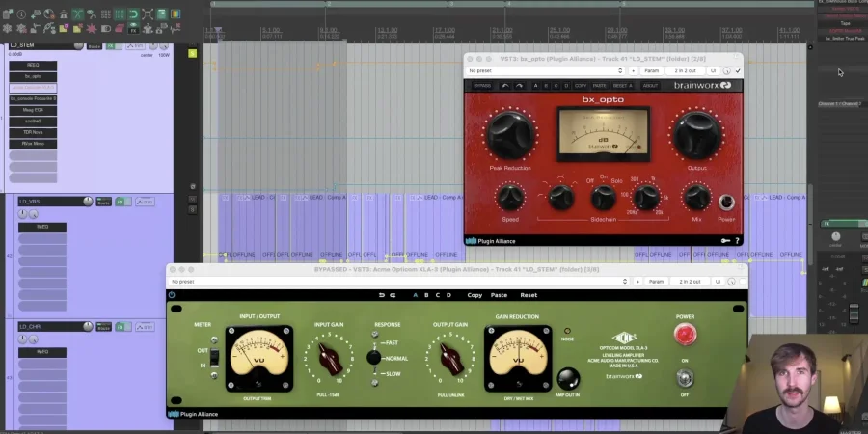Click the bx_opto Mix knob
Screen dimensions: 868x434
[x=696, y=198]
